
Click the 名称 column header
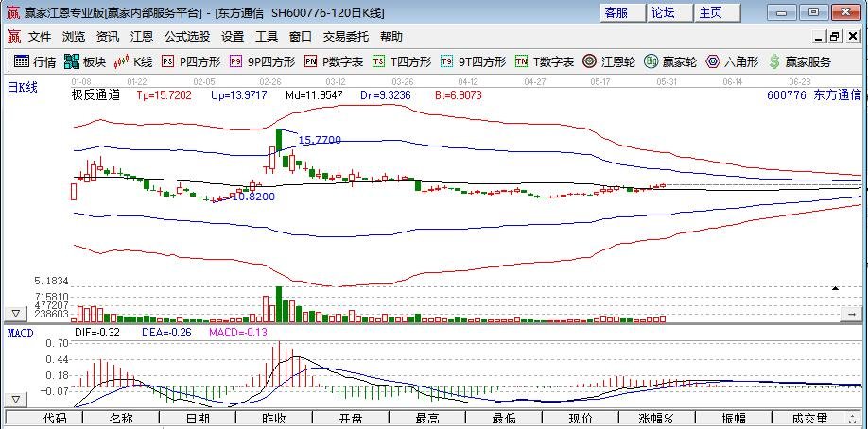point(121,419)
